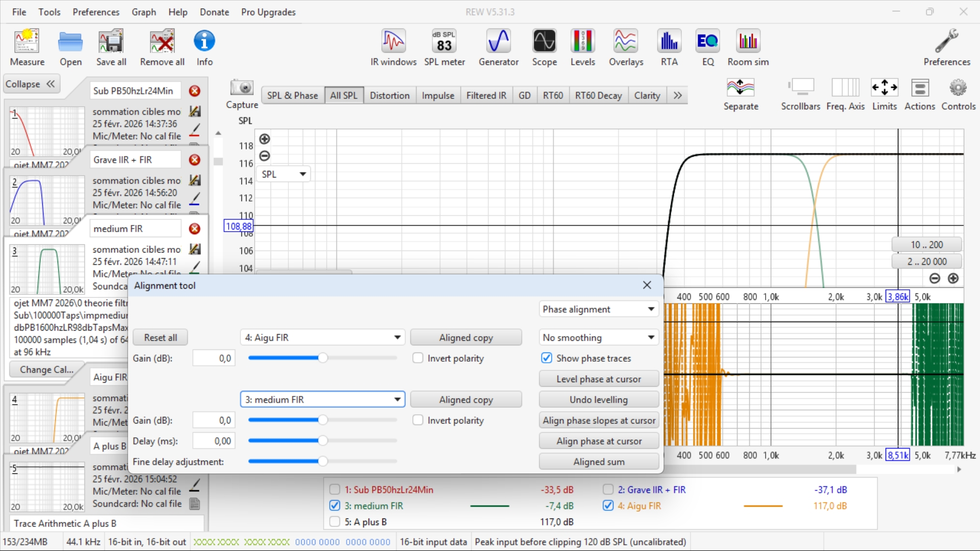Launch the signal Generator
The width and height of the screenshot is (980, 551).
click(x=498, y=47)
